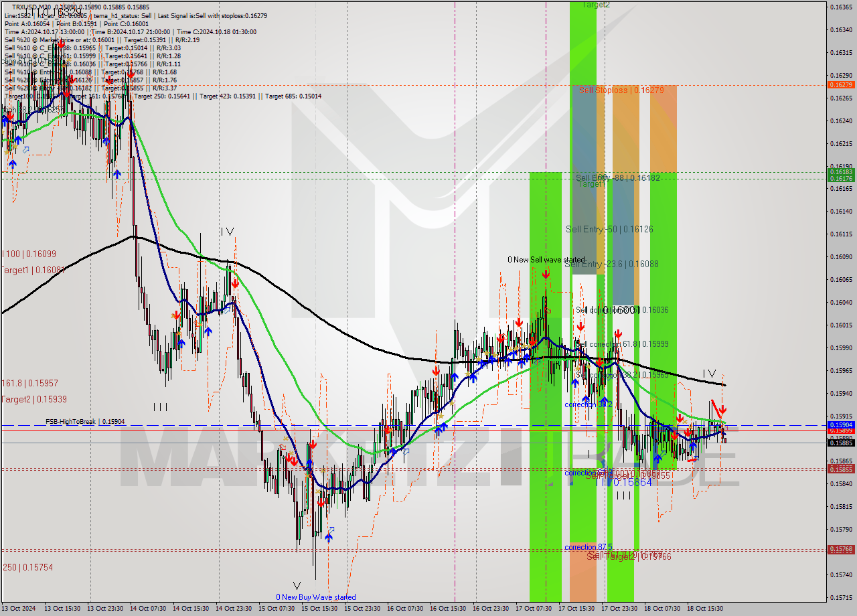
Task: Click the '17 Oct 07:30' time axis label
Action: [x=534, y=609]
